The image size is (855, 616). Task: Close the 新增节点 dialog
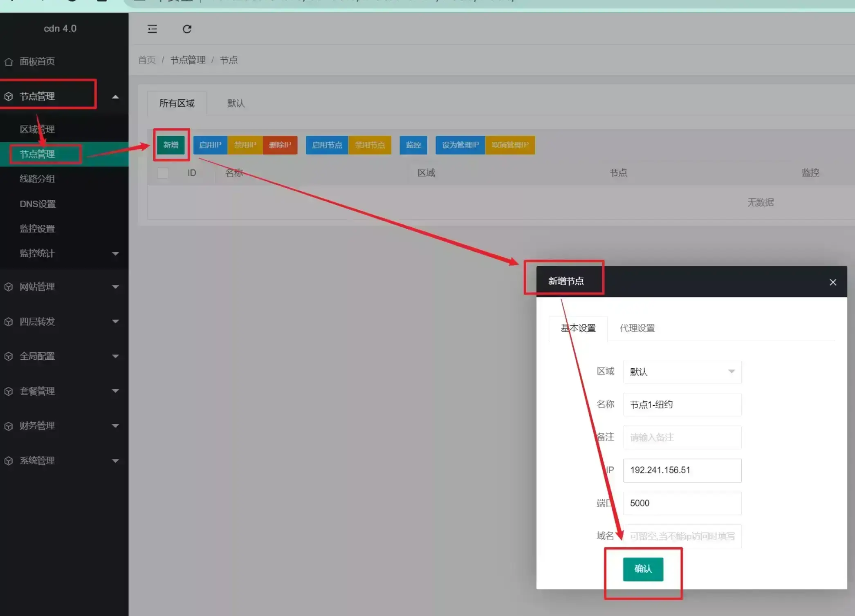pos(833,282)
